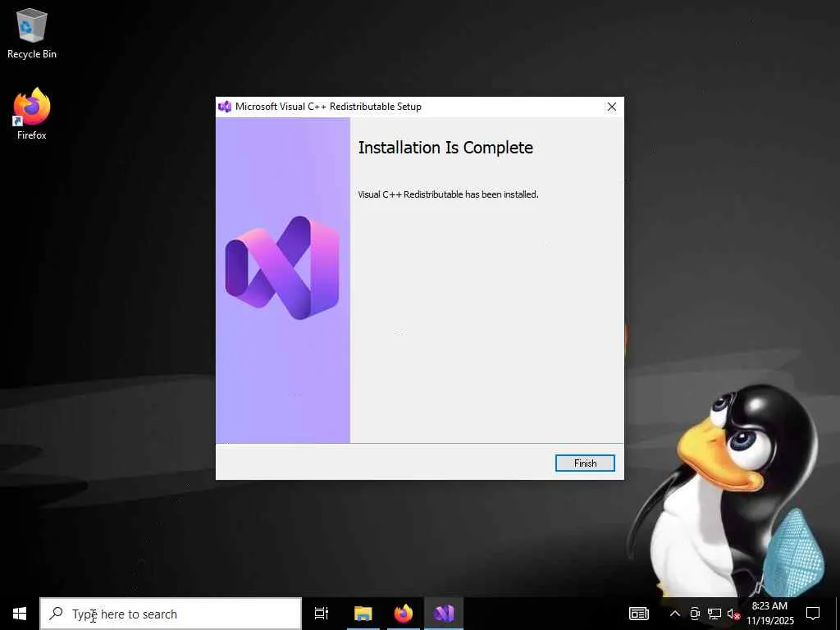Click the muted volume tray icon
The height and width of the screenshot is (630, 840).
(x=733, y=614)
